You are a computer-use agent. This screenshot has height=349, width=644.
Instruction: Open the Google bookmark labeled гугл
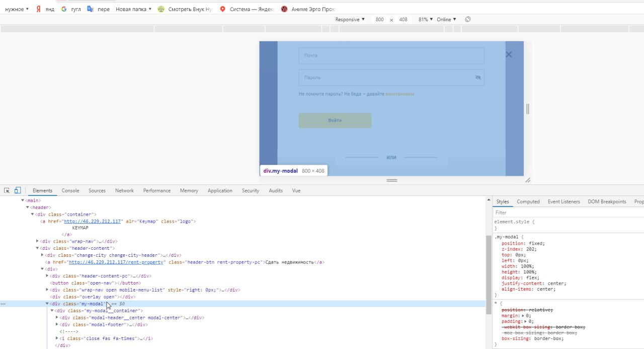(71, 9)
